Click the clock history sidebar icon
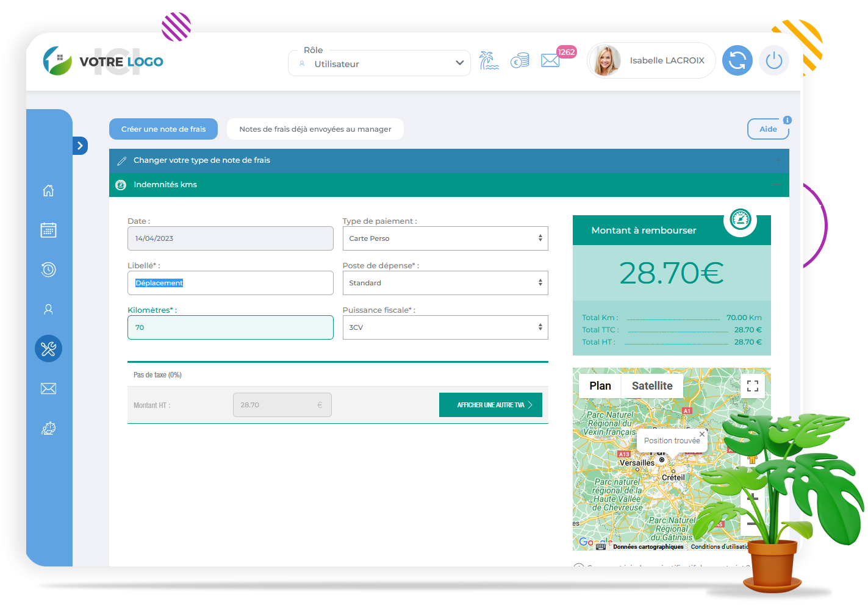Screen dimensions: 868x614 48,270
